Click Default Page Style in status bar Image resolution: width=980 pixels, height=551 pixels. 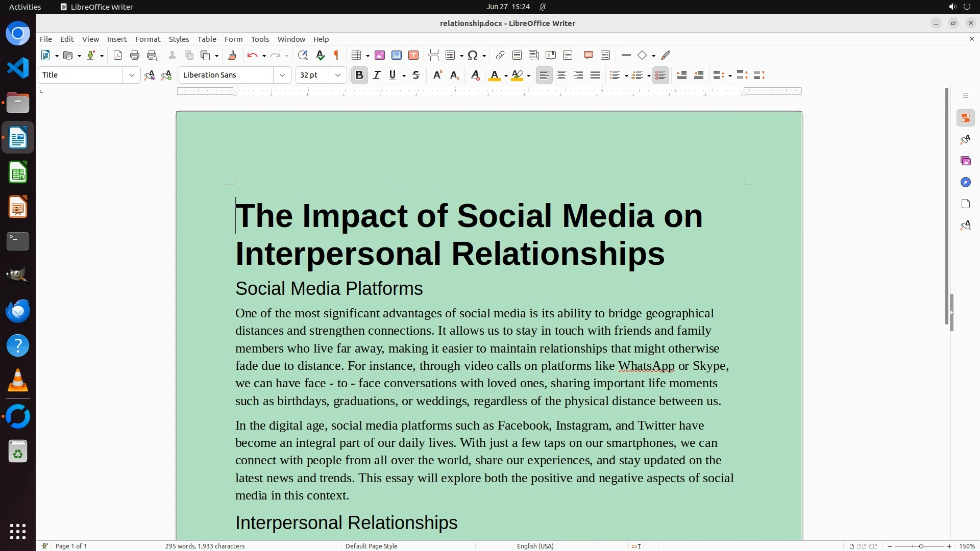(371, 546)
